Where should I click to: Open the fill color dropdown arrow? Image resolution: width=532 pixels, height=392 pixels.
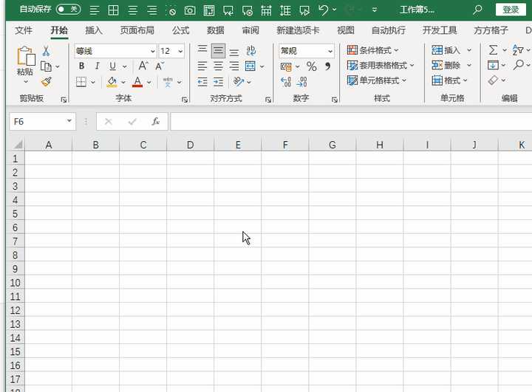123,82
